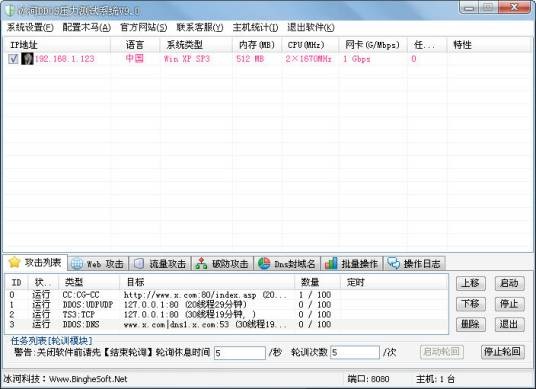Select task row 3 DDOS:DNS
This screenshot has width=536, height=389.
[227, 324]
